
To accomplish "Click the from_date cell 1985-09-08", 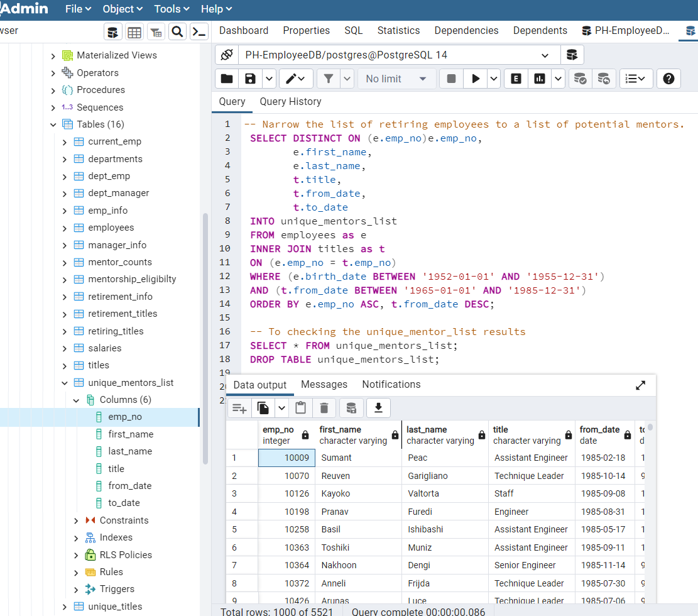I will [x=604, y=493].
